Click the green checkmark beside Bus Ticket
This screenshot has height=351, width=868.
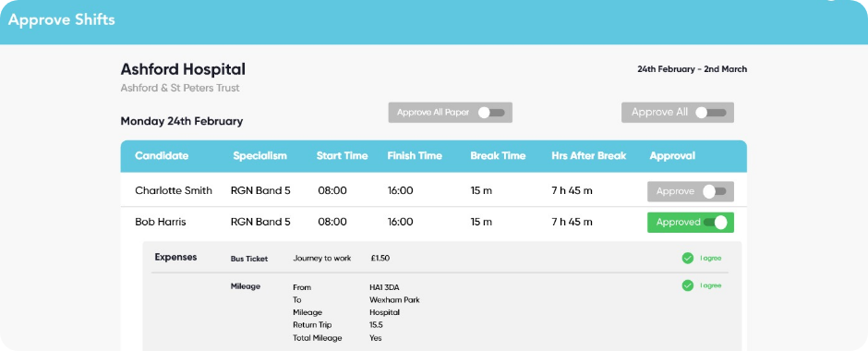(688, 258)
